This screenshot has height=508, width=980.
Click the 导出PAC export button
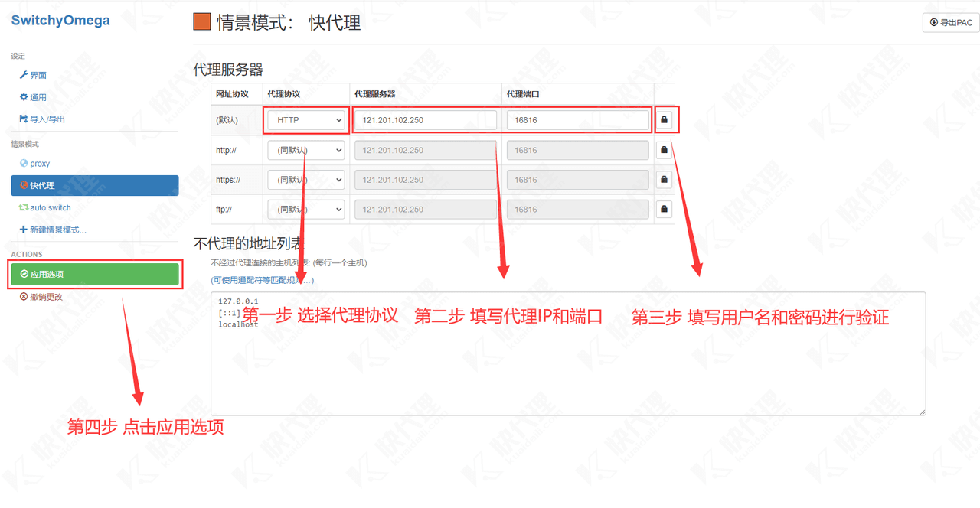(x=950, y=22)
